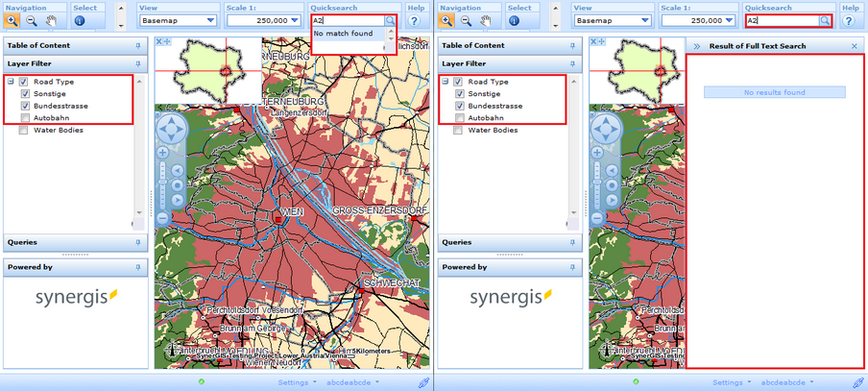Toggle Road Type checkbox in left screenshot
Viewport: 868px width, 391px height.
(x=23, y=82)
